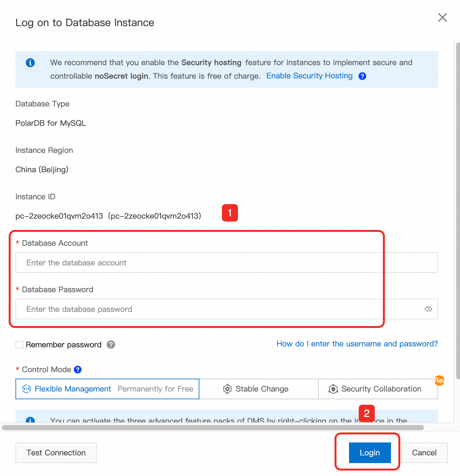Select Flexible Management control mode
Screen dimensions: 460x476
[x=107, y=389]
